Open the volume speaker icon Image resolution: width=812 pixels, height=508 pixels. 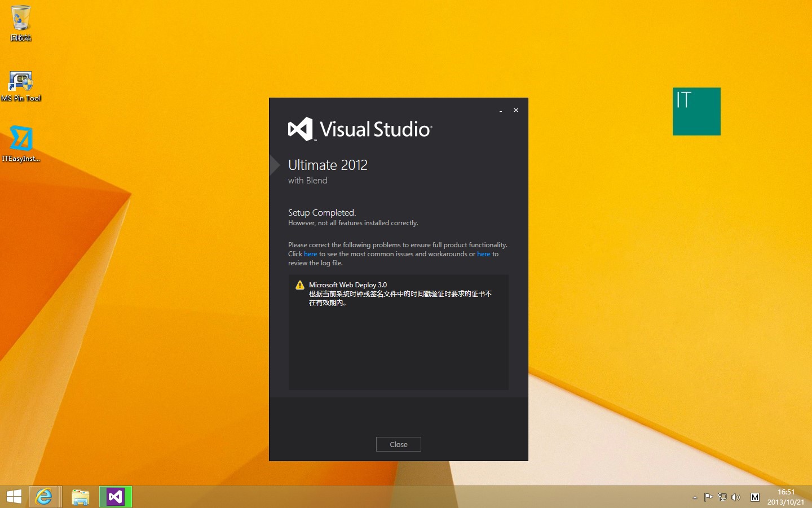736,497
